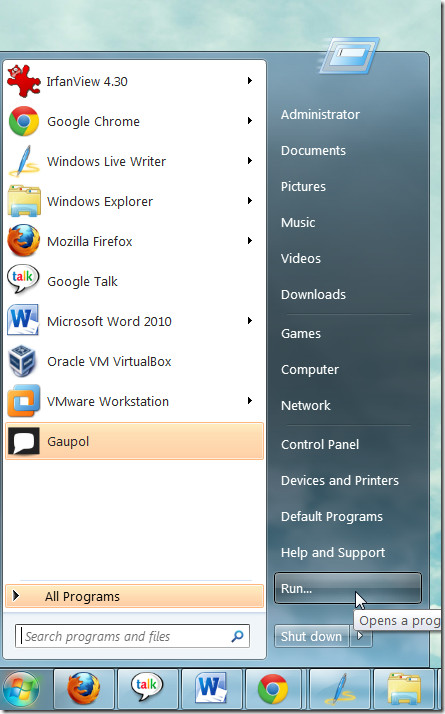Image resolution: width=445 pixels, height=714 pixels.
Task: Open Microsoft Word from the taskbar
Action: 211,687
